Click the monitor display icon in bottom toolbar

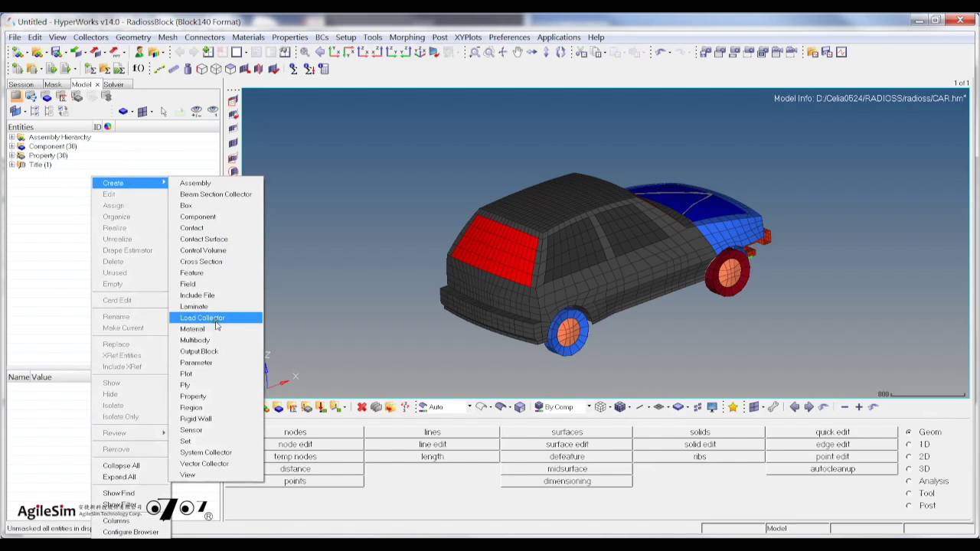coord(712,407)
